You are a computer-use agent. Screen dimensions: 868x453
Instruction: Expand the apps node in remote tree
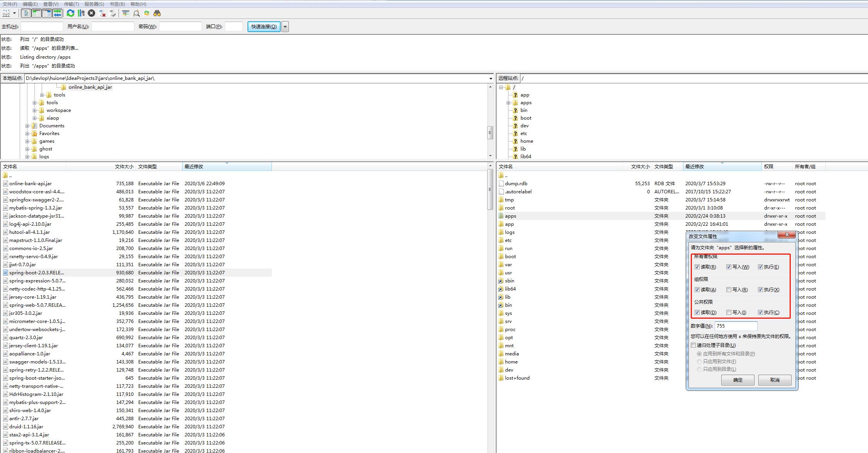pyautogui.click(x=509, y=103)
